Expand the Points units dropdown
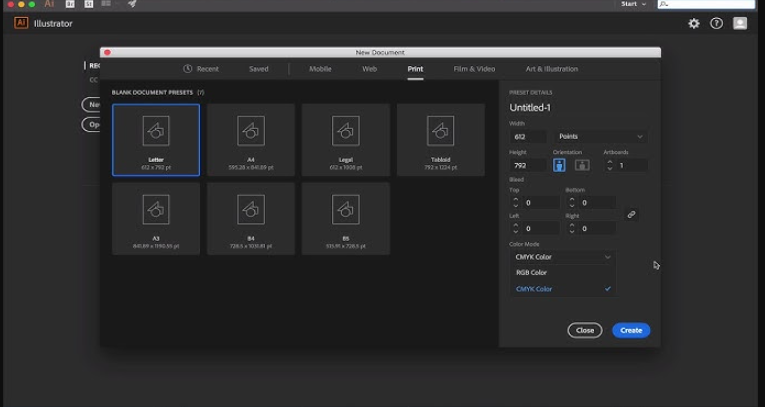The height and width of the screenshot is (407, 765). pos(601,136)
